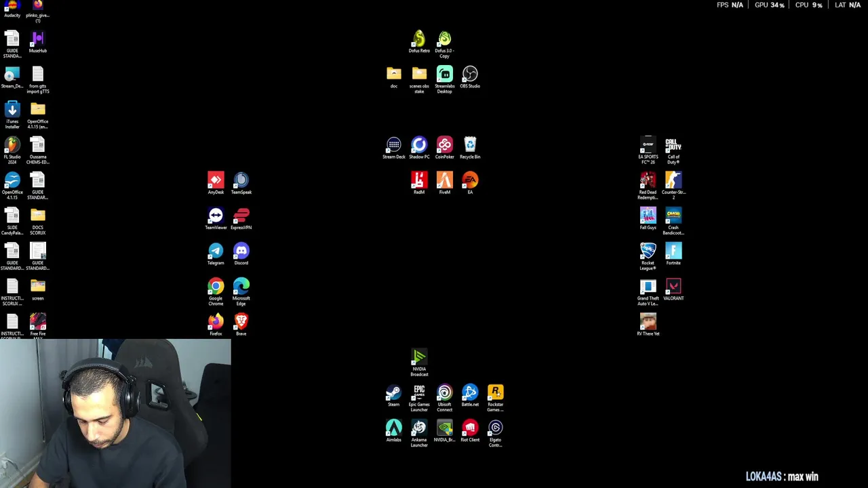This screenshot has height=488, width=868.
Task: Select the Stream_De... installer icon
Action: [12, 77]
